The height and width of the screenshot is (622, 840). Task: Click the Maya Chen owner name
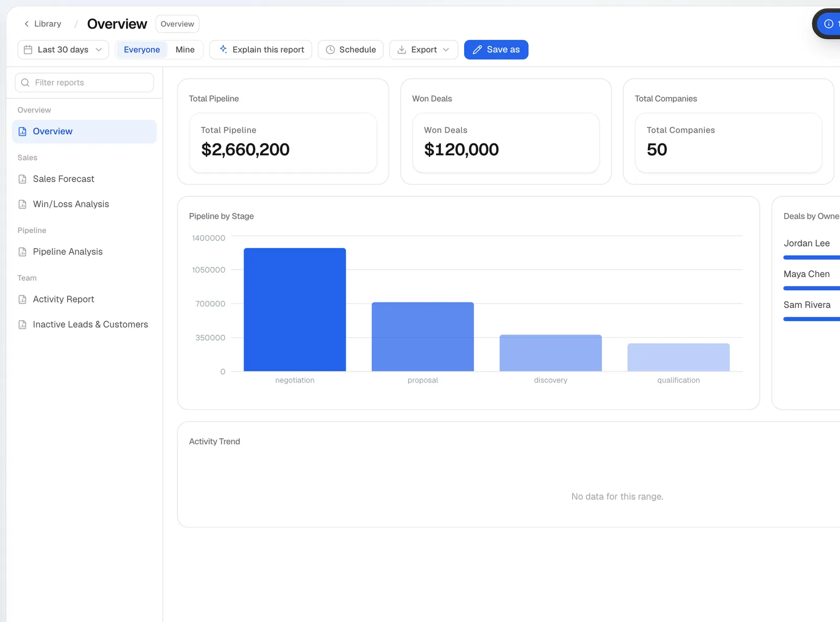tap(807, 274)
